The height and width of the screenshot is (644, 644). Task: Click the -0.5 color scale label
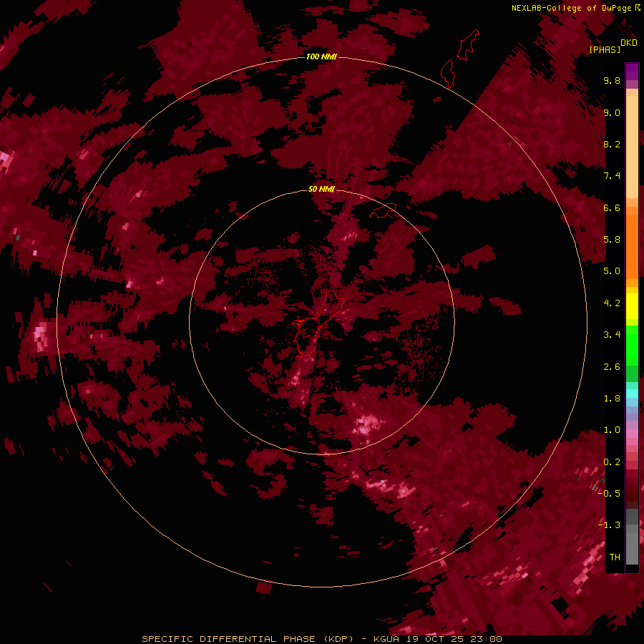[x=609, y=494]
